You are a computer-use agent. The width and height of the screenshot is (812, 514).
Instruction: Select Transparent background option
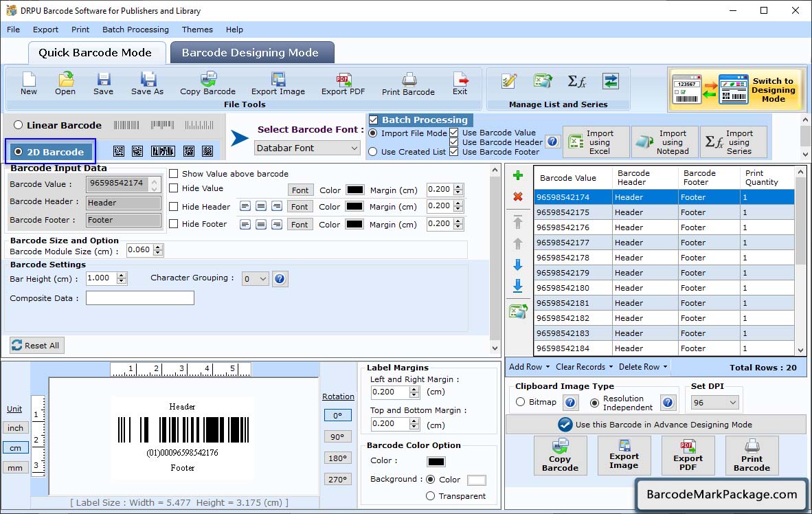point(430,496)
